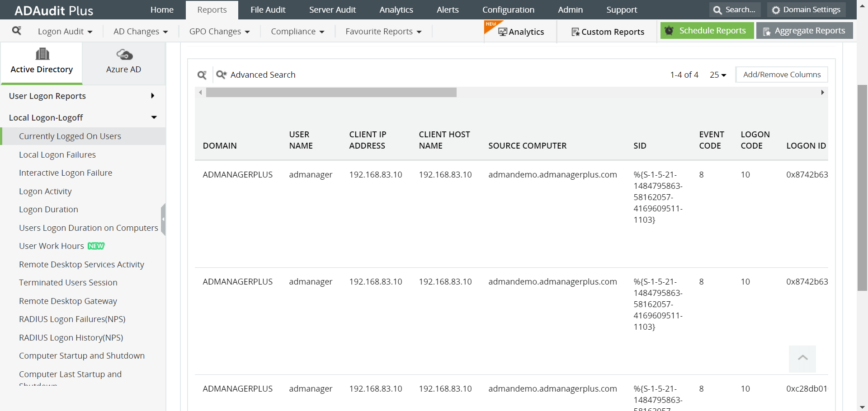Click the Aggregate Reports button
The height and width of the screenshot is (411, 868).
coord(805,31)
